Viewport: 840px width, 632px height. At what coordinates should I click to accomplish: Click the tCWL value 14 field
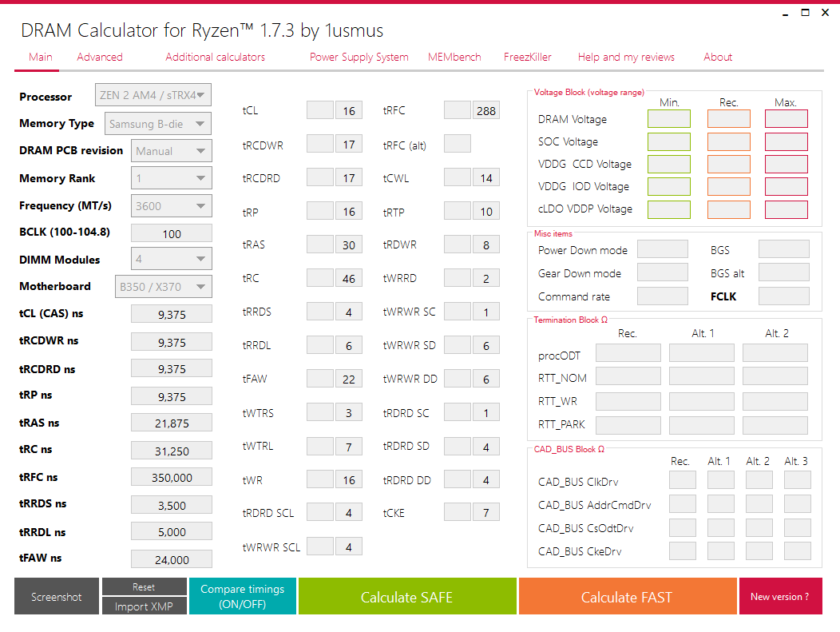click(x=486, y=178)
